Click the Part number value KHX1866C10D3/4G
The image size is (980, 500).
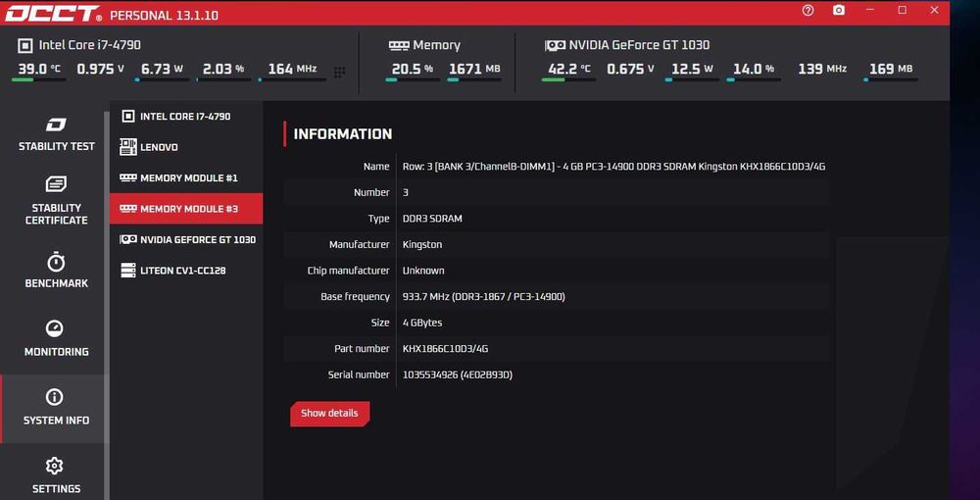click(x=445, y=349)
